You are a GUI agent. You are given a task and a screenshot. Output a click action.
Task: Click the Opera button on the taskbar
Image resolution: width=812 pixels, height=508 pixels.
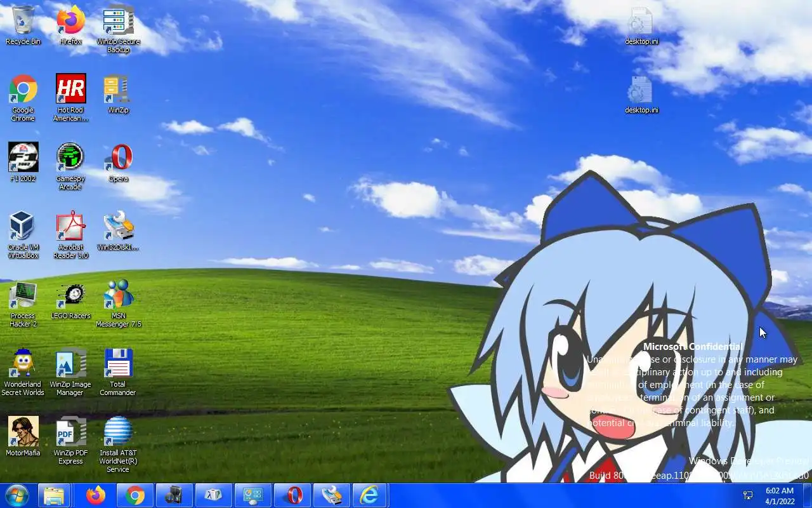292,495
